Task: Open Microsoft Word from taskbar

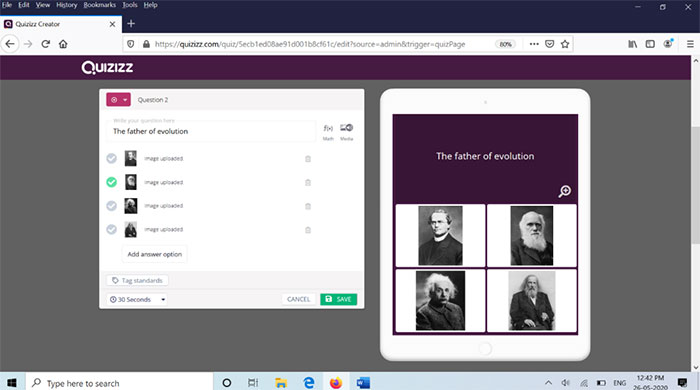Action: 363,383
